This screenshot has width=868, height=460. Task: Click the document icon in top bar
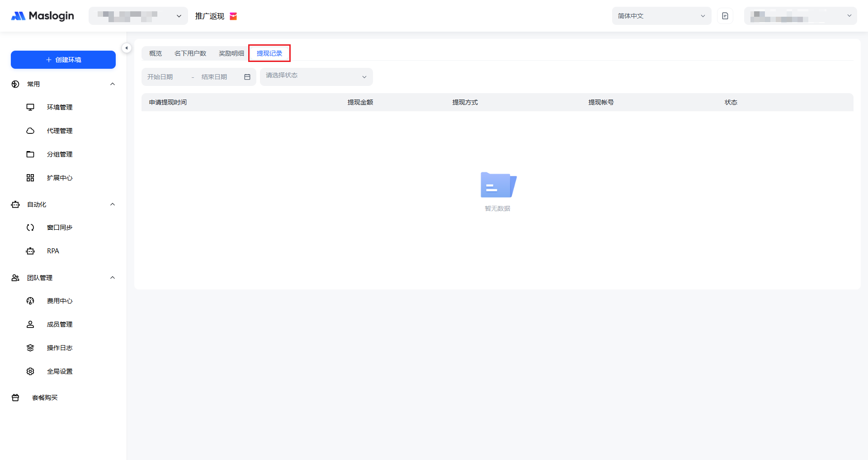pyautogui.click(x=725, y=16)
